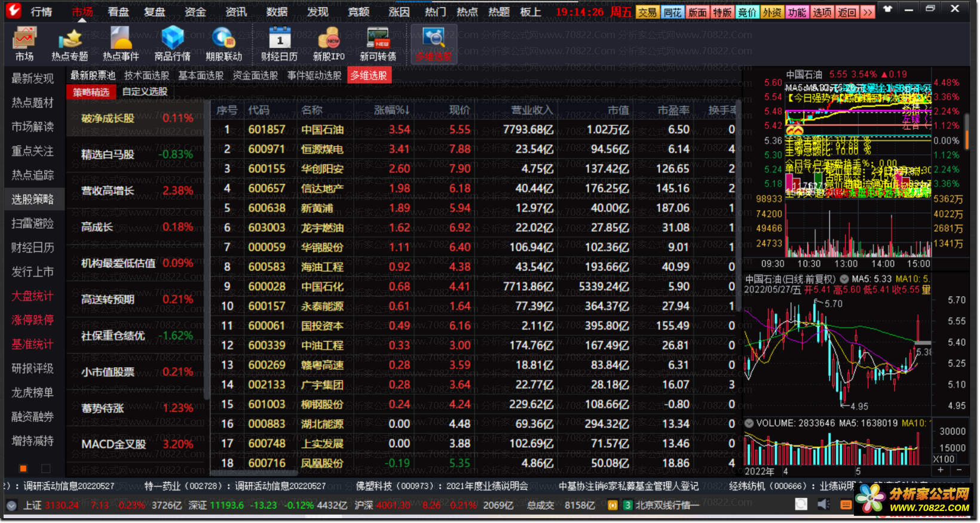Viewport: 980px width, 523px height.
Task: Click the 交易 button
Action: point(647,12)
